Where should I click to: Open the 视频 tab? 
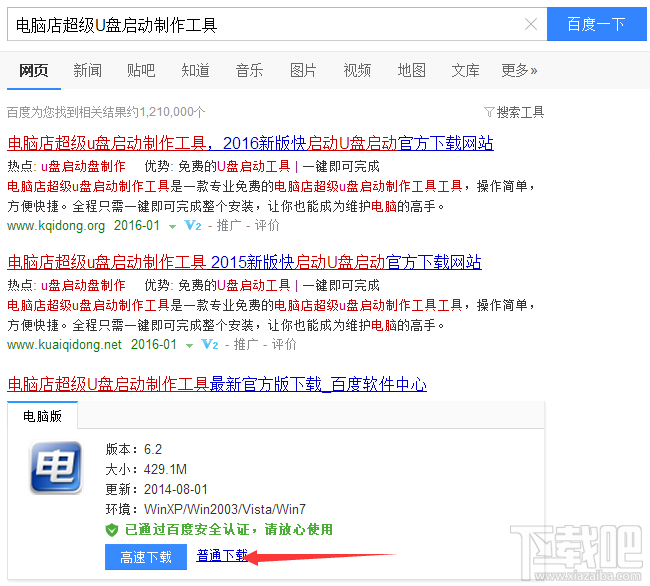click(x=357, y=70)
